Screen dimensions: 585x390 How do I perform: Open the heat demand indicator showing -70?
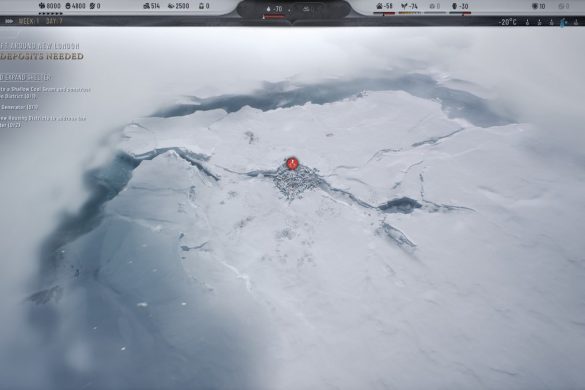(x=274, y=9)
